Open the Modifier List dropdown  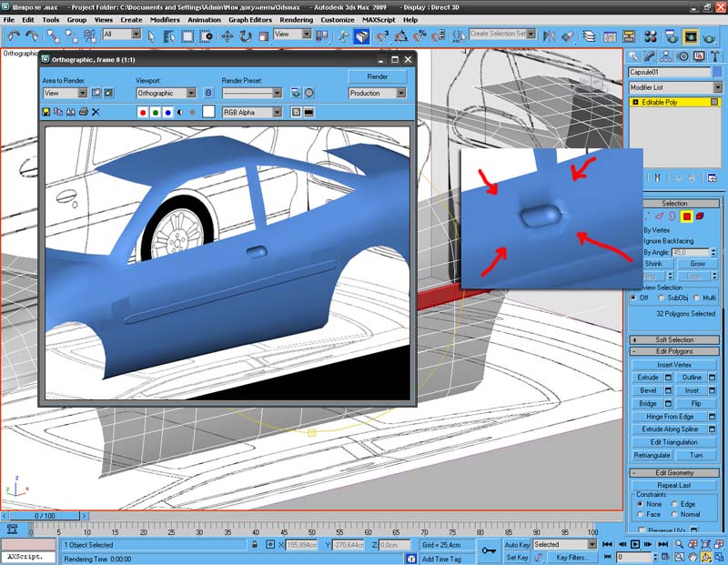[x=675, y=87]
